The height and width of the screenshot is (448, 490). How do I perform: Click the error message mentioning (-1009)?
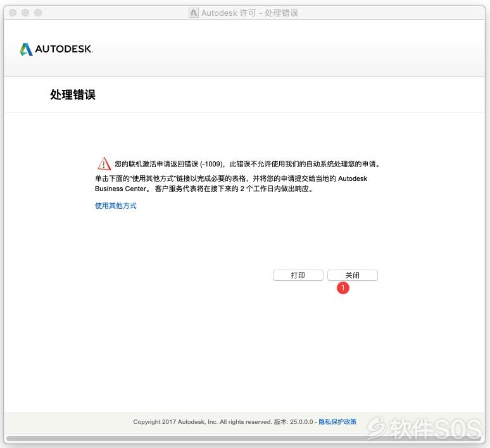pos(247,164)
